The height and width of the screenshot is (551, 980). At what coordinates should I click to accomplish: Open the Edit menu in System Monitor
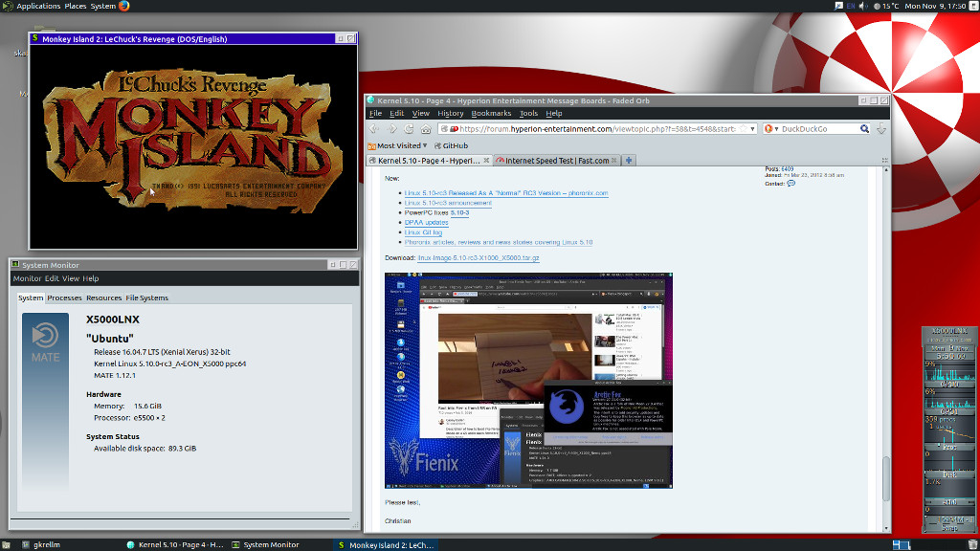(x=52, y=278)
